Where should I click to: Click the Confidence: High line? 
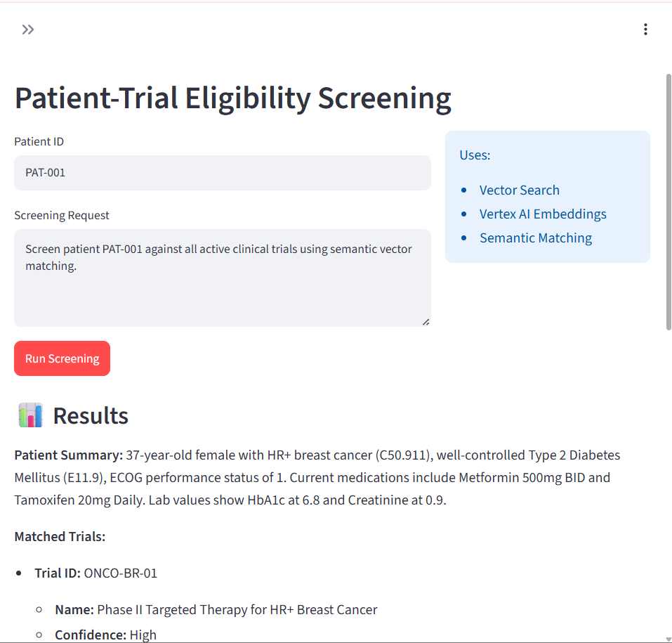click(105, 635)
